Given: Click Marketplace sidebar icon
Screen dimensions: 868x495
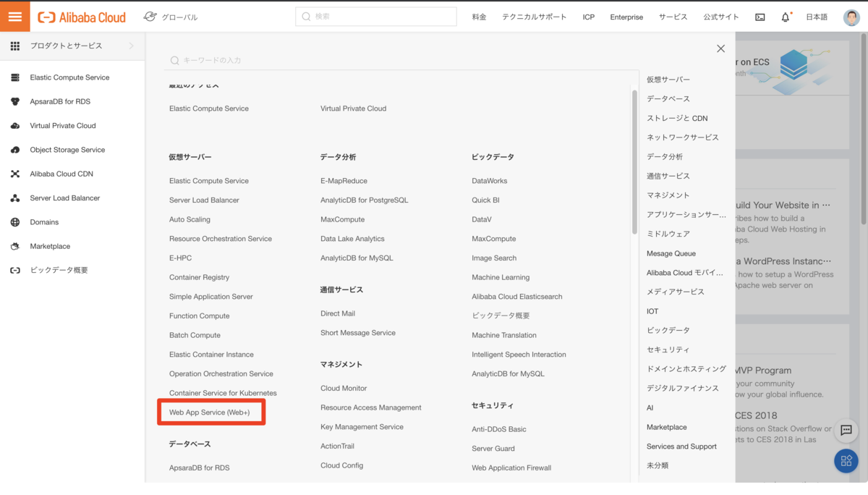Looking at the screenshot, I should point(15,246).
